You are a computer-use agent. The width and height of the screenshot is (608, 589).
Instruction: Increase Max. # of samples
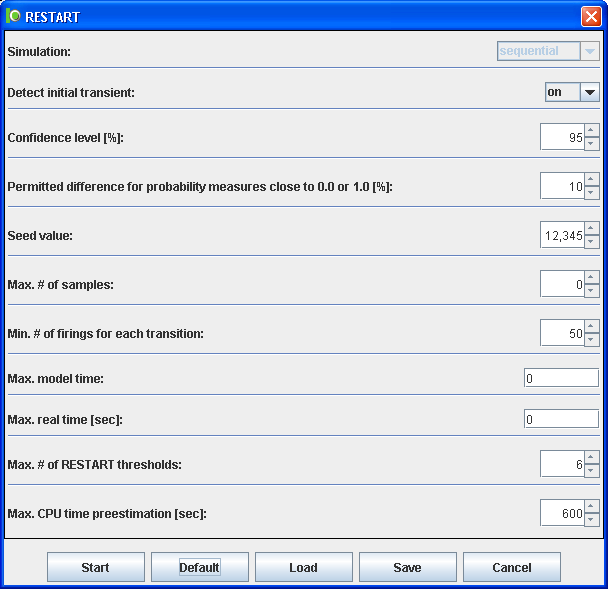pyautogui.click(x=591, y=277)
